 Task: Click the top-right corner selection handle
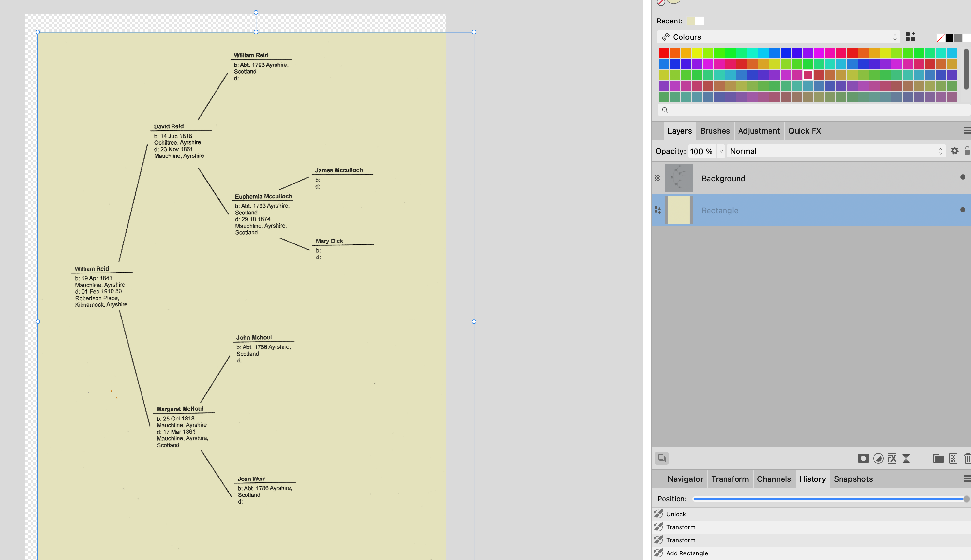click(474, 32)
